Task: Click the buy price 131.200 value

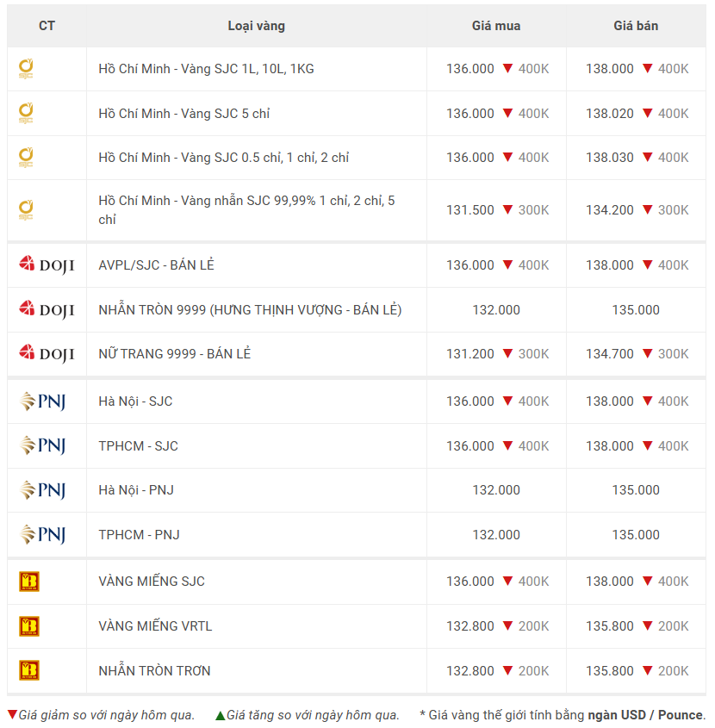Action: pos(470,354)
